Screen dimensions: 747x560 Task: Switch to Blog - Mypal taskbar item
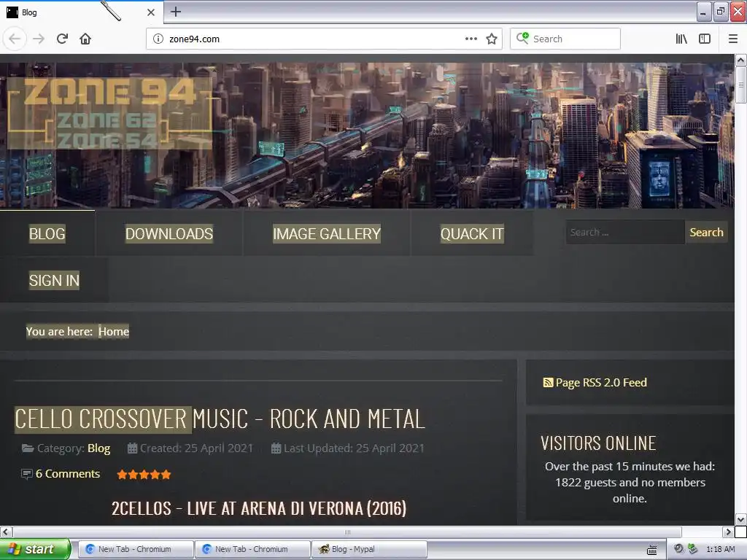[x=368, y=549]
